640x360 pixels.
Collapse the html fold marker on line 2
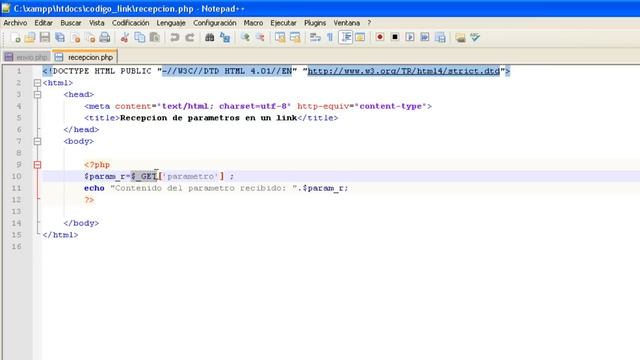pyautogui.click(x=37, y=83)
